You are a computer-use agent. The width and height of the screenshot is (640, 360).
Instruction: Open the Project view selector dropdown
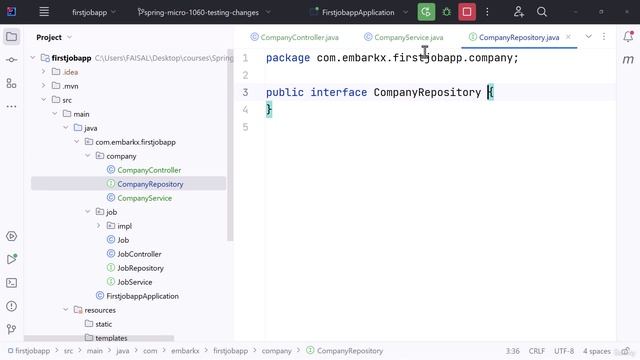[x=54, y=37]
